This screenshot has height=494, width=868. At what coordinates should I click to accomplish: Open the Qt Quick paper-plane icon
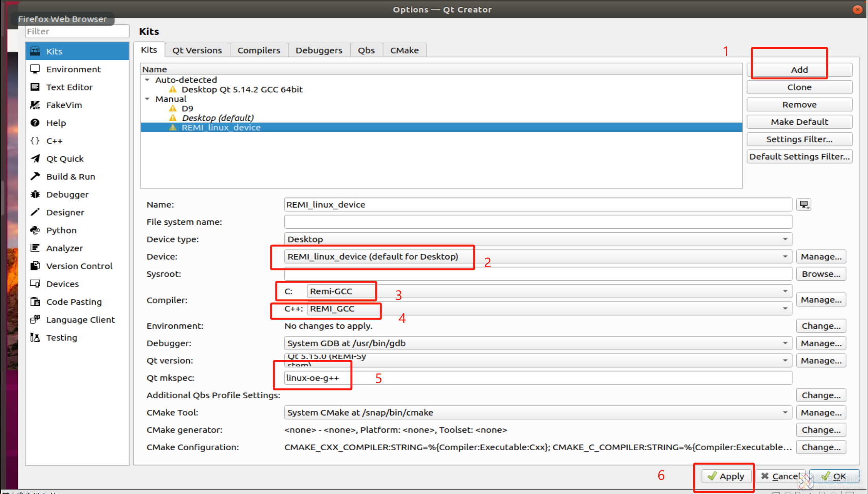tap(35, 159)
